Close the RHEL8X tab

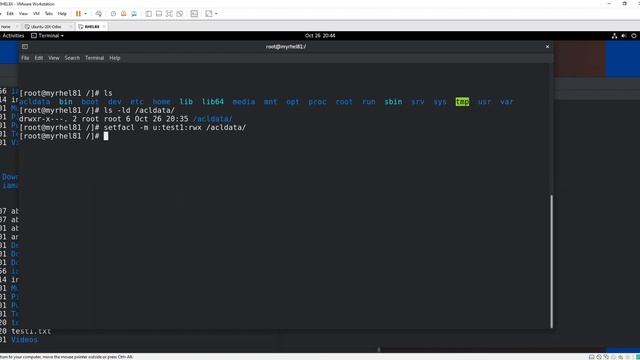104,27
